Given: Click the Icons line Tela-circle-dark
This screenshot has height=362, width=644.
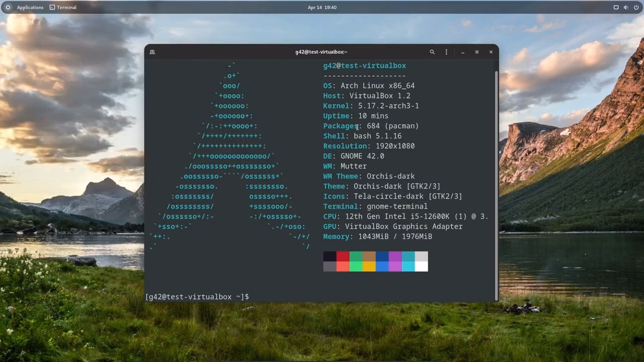Looking at the screenshot, I should click(392, 196).
